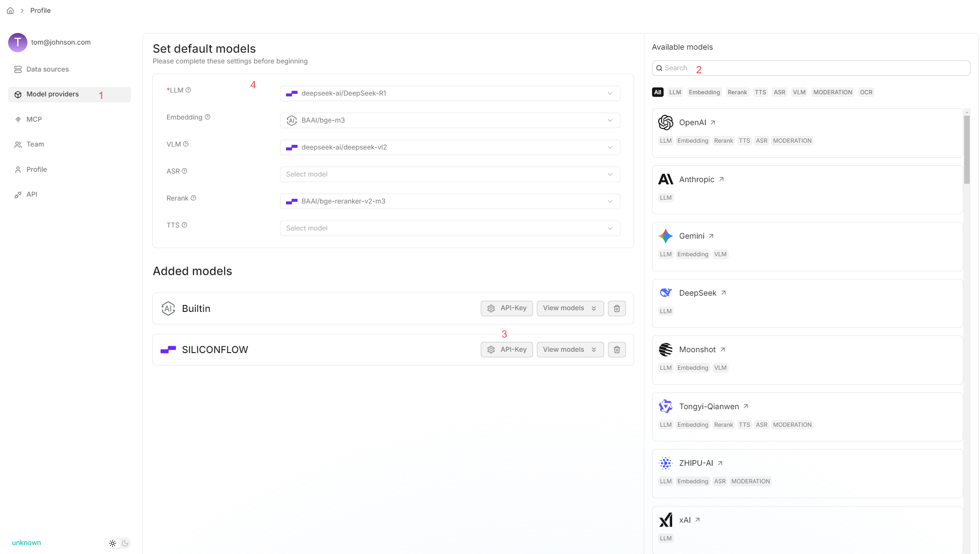Open the external link arrow beside OpenAI
The width and height of the screenshot is (980, 554).
[713, 123]
